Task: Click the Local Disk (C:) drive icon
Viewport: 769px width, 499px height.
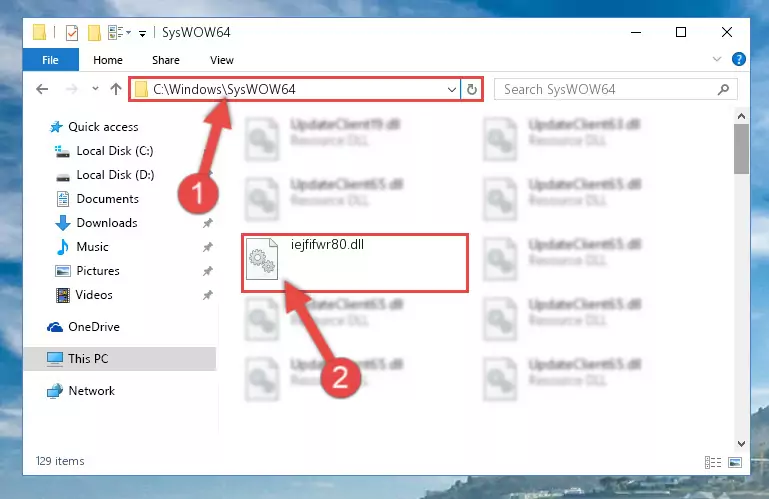Action: (x=62, y=151)
